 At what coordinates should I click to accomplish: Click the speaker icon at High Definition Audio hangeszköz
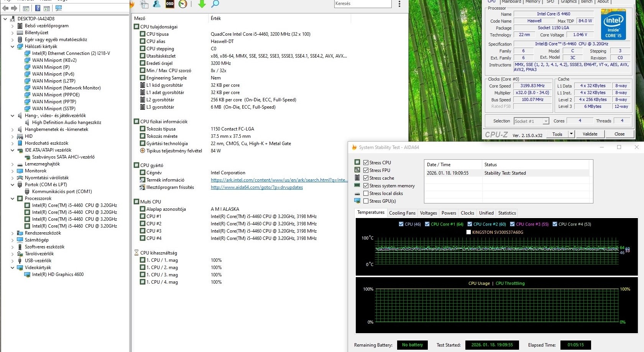pos(27,122)
